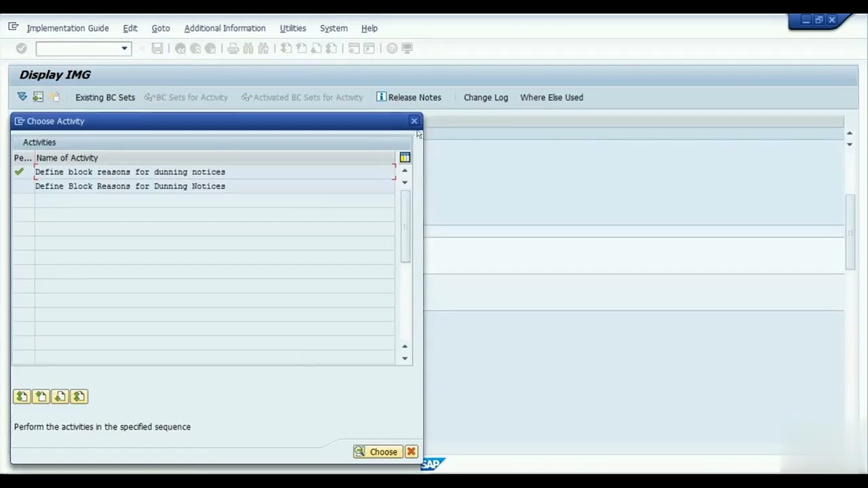Click the Generate Shortcut icon
The image size is (868, 488).
point(369,48)
